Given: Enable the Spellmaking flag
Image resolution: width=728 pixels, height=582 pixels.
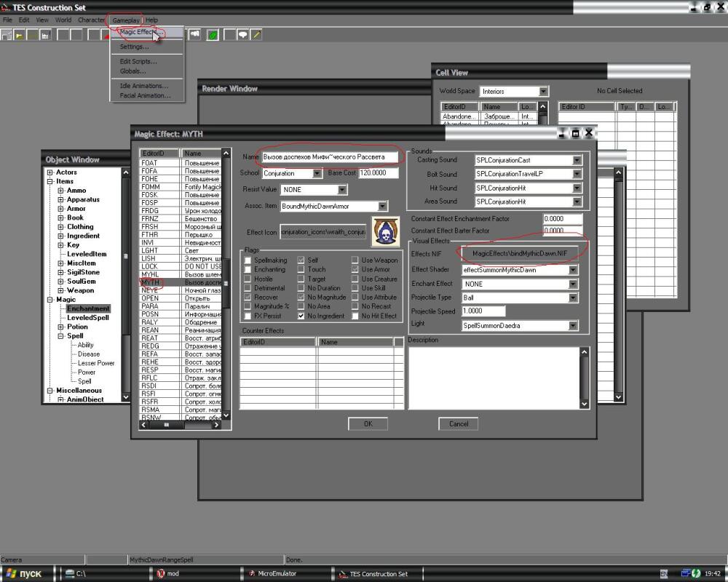Looking at the screenshot, I should tap(248, 260).
